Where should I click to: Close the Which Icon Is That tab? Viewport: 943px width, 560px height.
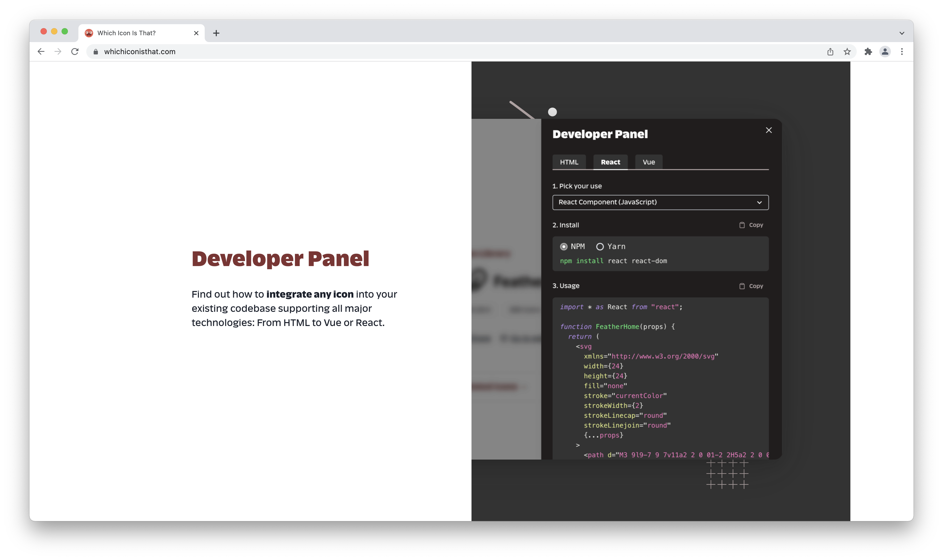(x=196, y=33)
